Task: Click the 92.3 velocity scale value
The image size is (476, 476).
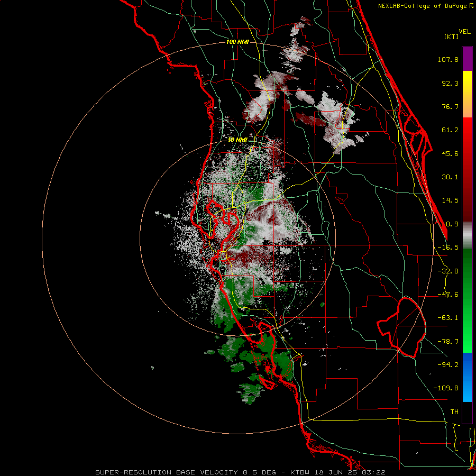Action: [450, 83]
